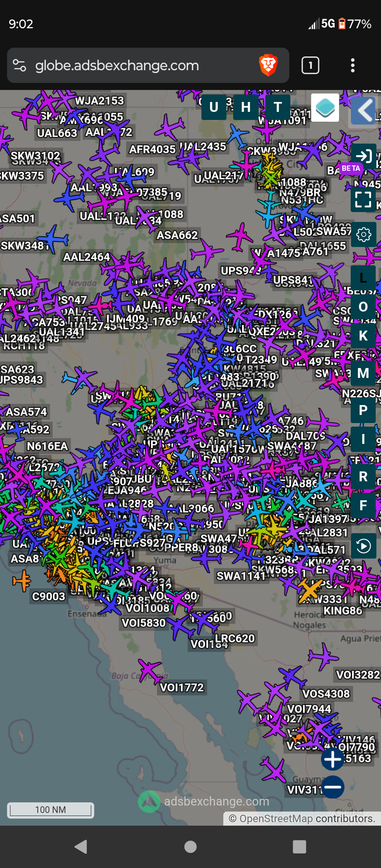Select aircraft label VOI1772
This screenshot has height=868, width=381.
click(x=182, y=687)
